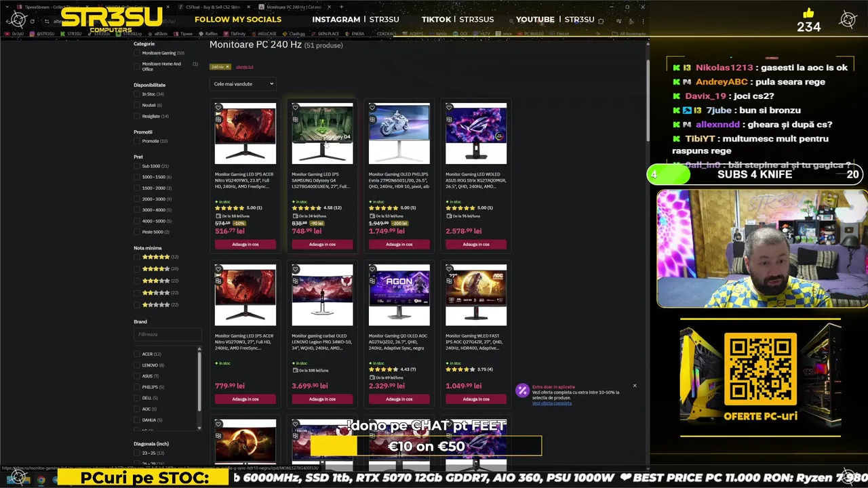Click compare icon on AOC Q27G4ZR card
This screenshot has height=488, width=868.
click(449, 280)
